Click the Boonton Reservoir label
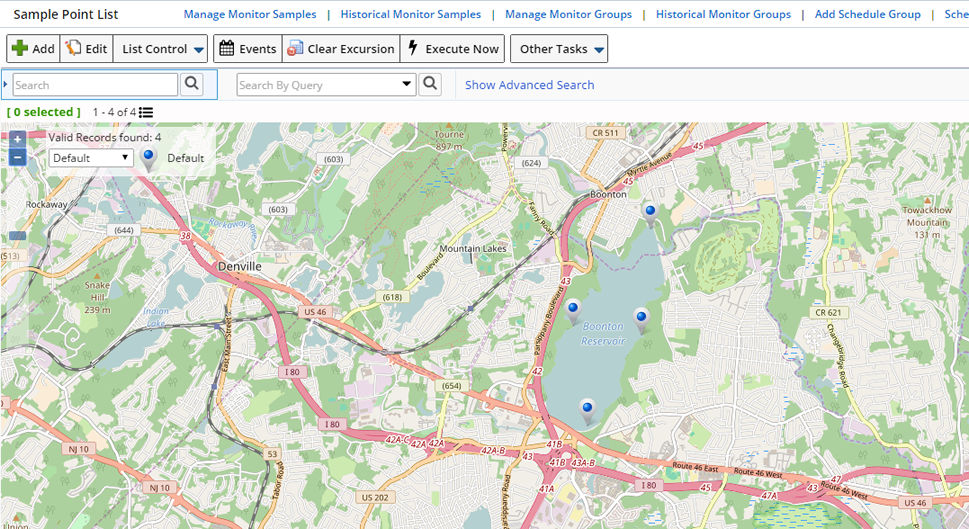The image size is (969, 529). (603, 334)
